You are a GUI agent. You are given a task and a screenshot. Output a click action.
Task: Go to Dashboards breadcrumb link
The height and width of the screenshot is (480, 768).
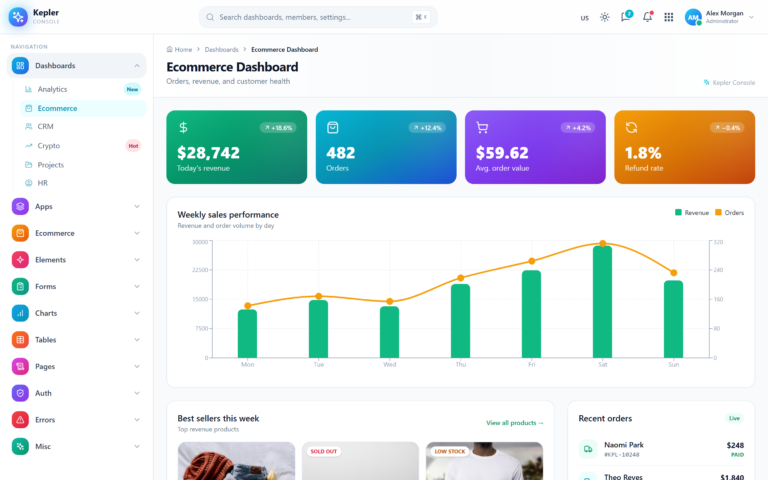click(x=221, y=49)
